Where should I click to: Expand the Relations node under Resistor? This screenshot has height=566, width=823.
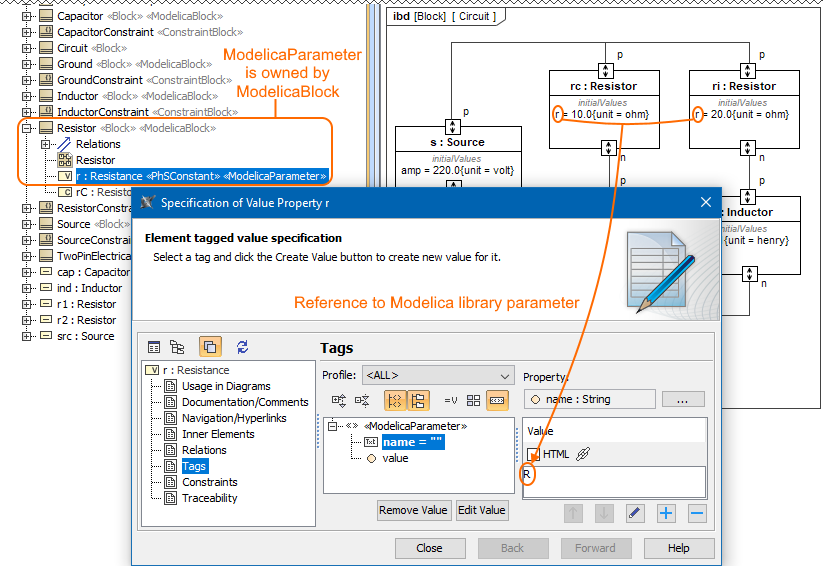click(45, 144)
